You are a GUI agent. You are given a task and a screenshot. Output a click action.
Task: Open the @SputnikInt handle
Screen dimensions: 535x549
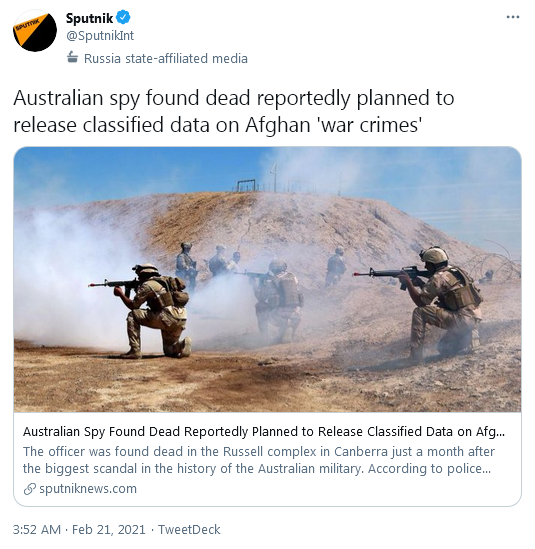(x=100, y=36)
